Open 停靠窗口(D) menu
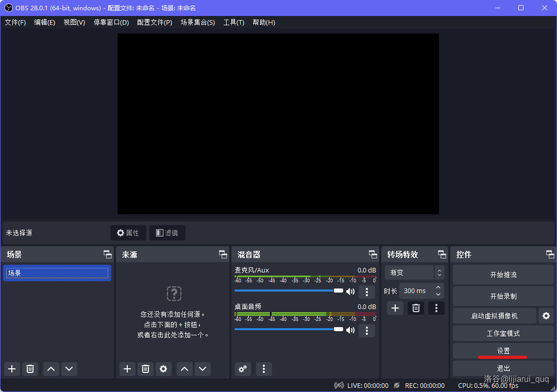Image resolution: width=557 pixels, height=392 pixels. click(x=111, y=22)
